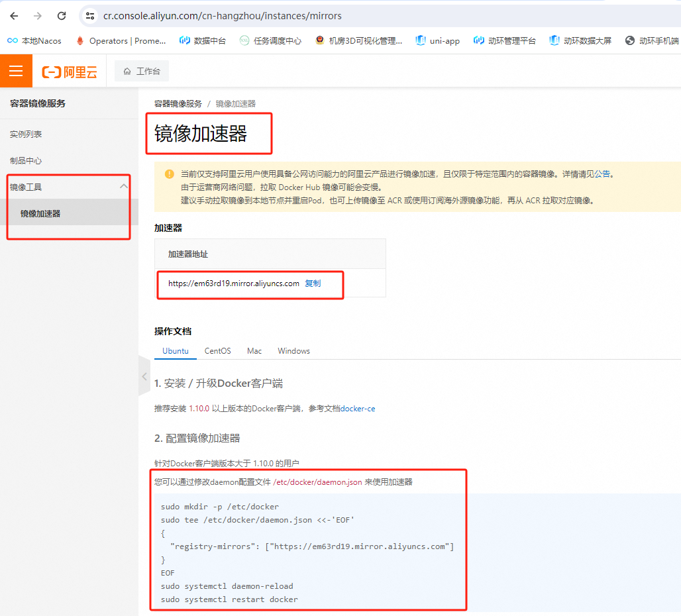
Task: Click the 阿里云 logo
Action: click(x=70, y=72)
